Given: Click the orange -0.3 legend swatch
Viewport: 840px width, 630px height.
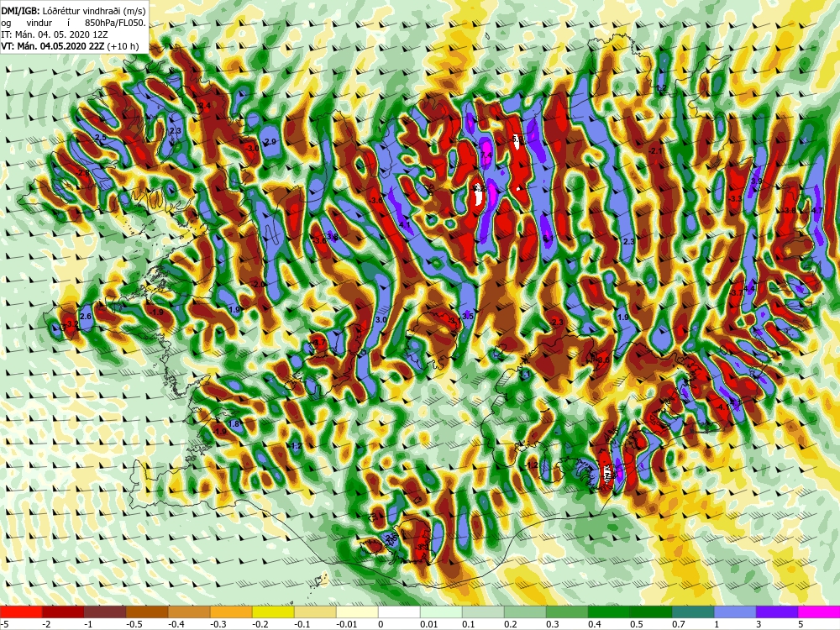Looking at the screenshot, I should coord(231,612).
